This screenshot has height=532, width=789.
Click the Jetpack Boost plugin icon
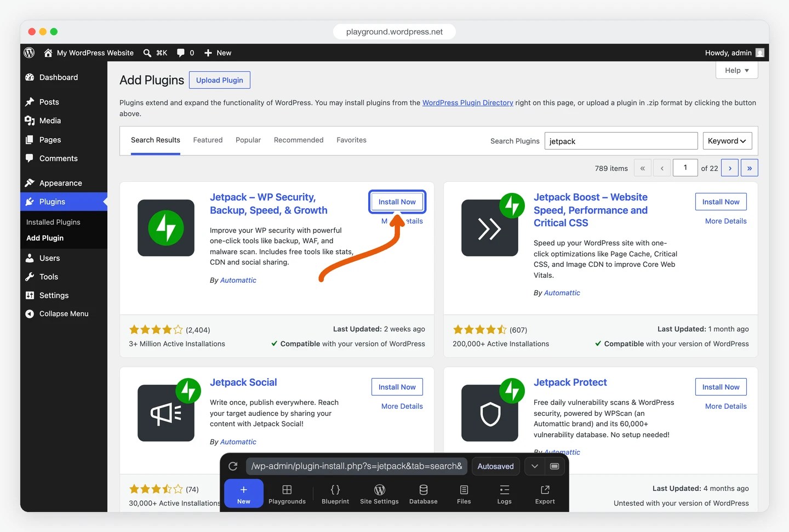pos(490,228)
